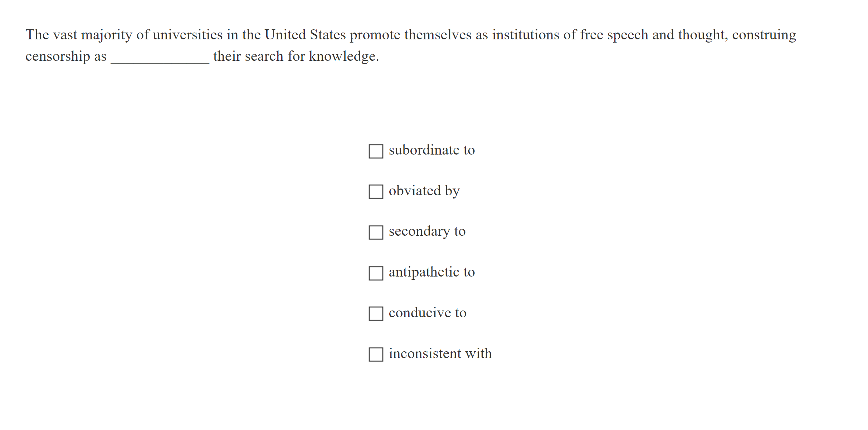This screenshot has width=868, height=430.
Task: Click the word 'censorship' in the question
Action: click(58, 57)
